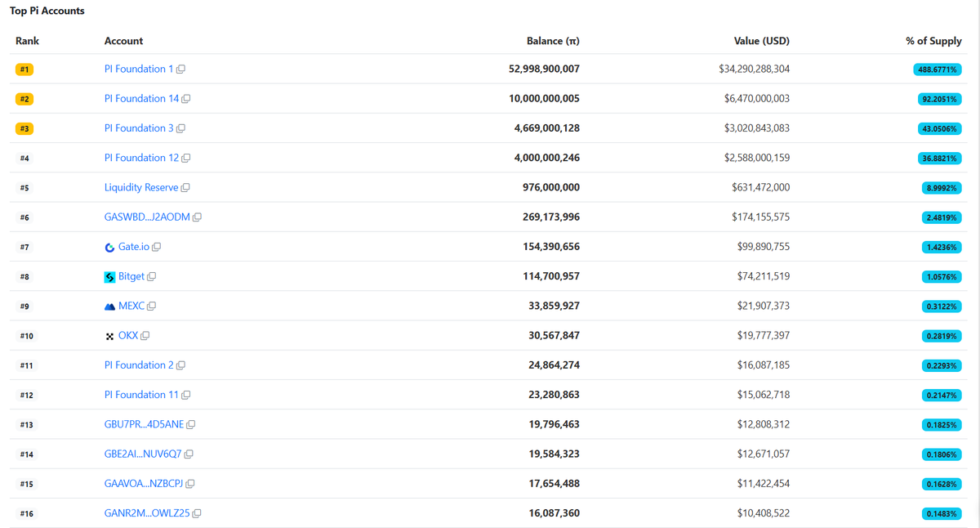Click the #16 rank badge

click(26, 514)
